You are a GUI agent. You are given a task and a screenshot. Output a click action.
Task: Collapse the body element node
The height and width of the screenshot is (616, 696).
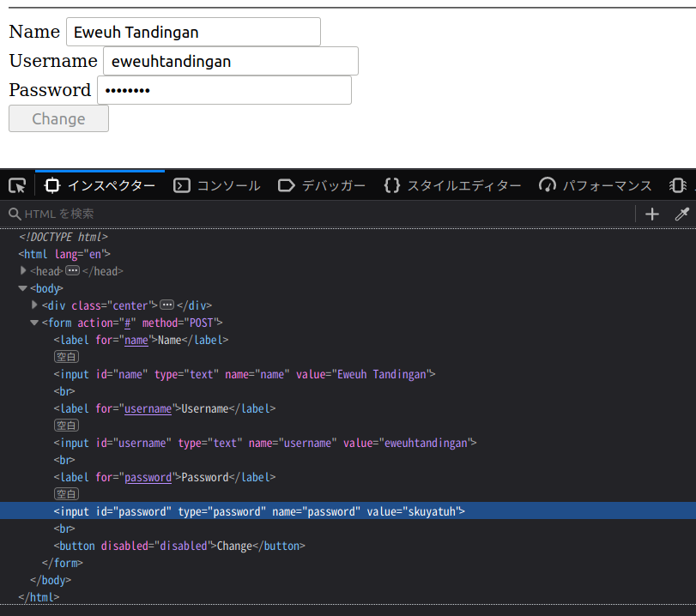coord(23,288)
